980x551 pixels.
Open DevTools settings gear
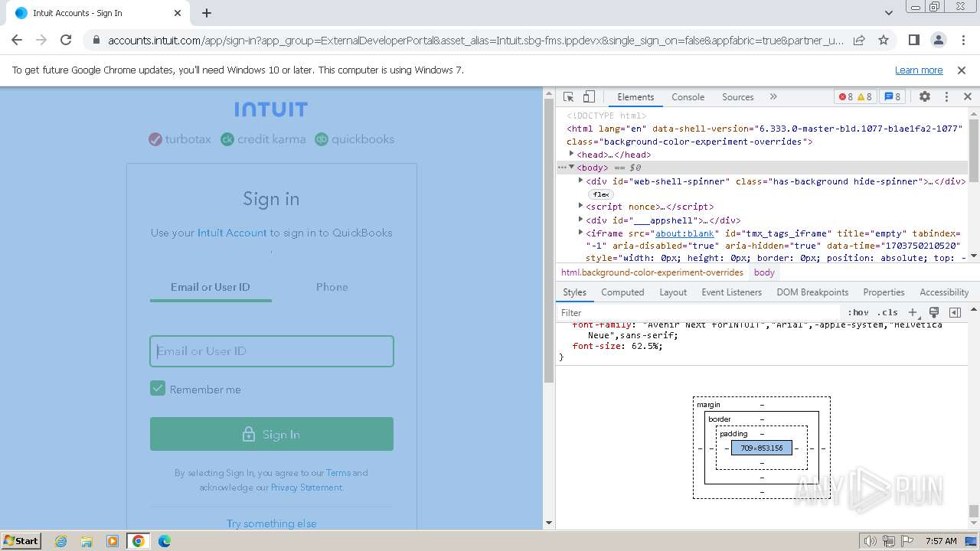click(x=925, y=97)
